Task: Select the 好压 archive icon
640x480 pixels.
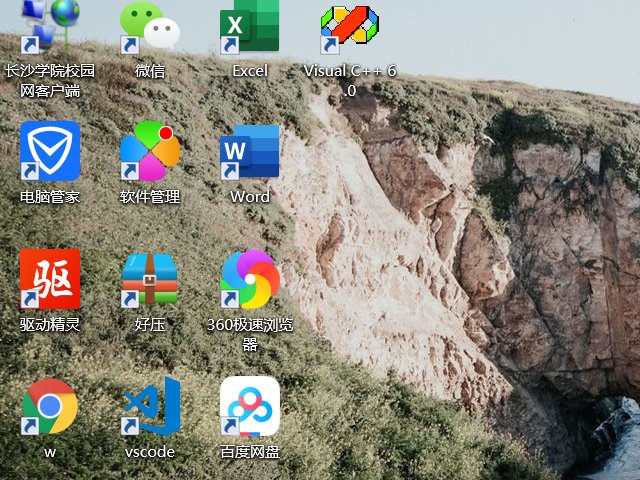Action: 150,279
